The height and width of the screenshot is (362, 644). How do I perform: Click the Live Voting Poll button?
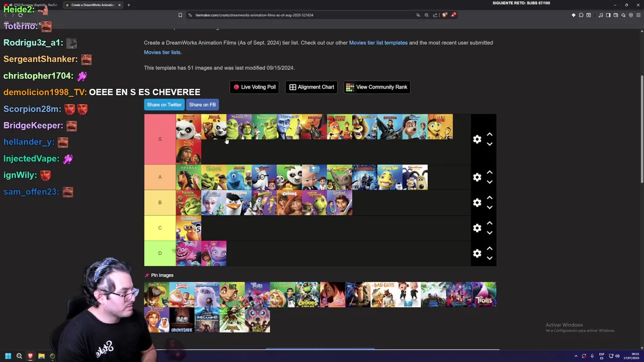pos(254,87)
